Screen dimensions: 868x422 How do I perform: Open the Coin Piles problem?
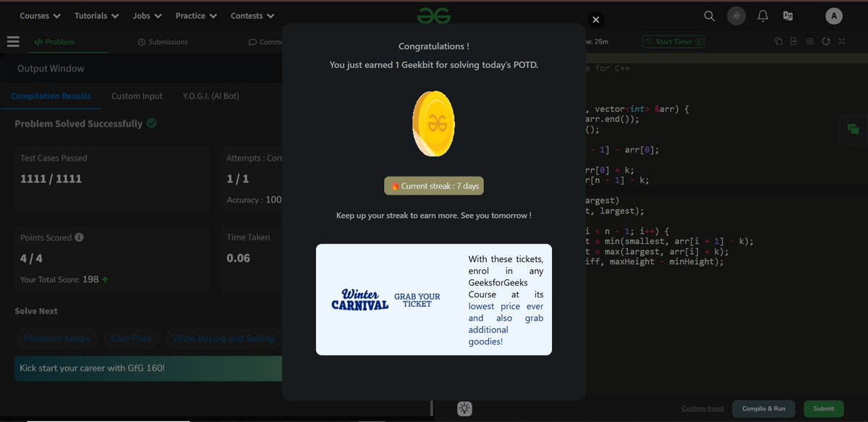coord(131,338)
